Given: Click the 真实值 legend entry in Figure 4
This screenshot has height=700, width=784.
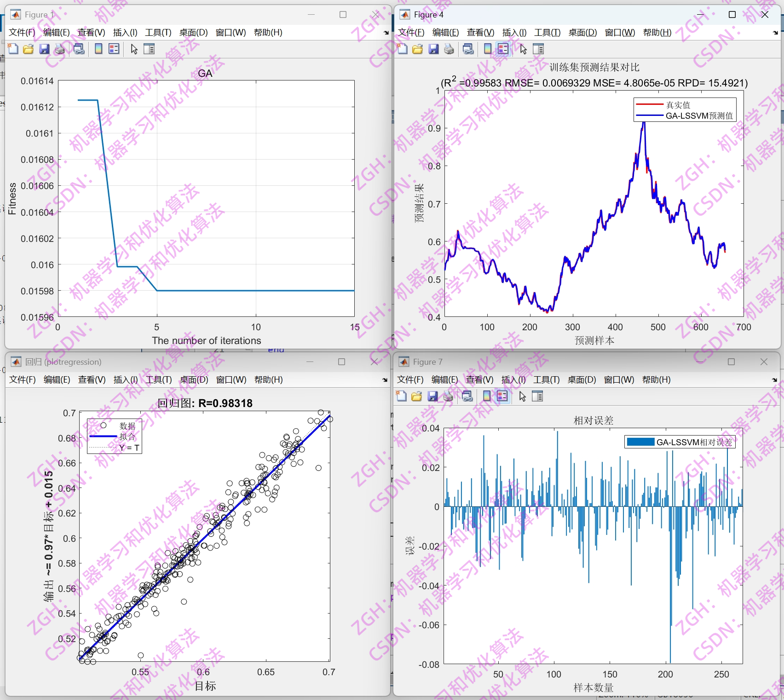Looking at the screenshot, I should click(678, 105).
